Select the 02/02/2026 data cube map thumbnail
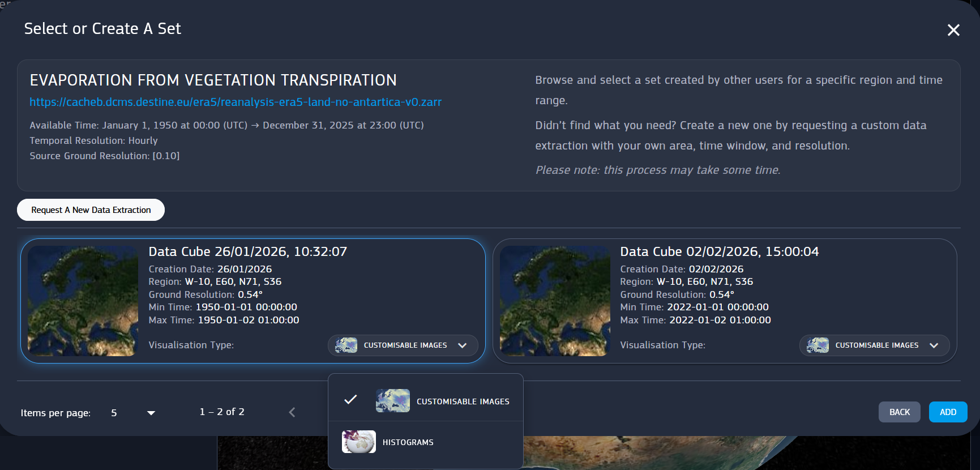Image resolution: width=980 pixels, height=470 pixels. (555, 301)
